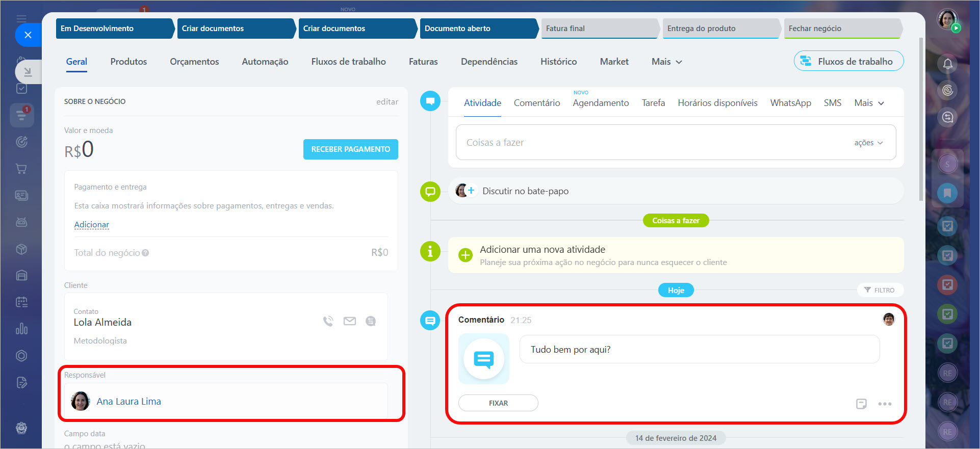Select the Fechar negócio pipeline stage
The width and height of the screenshot is (980, 449).
(x=843, y=29)
